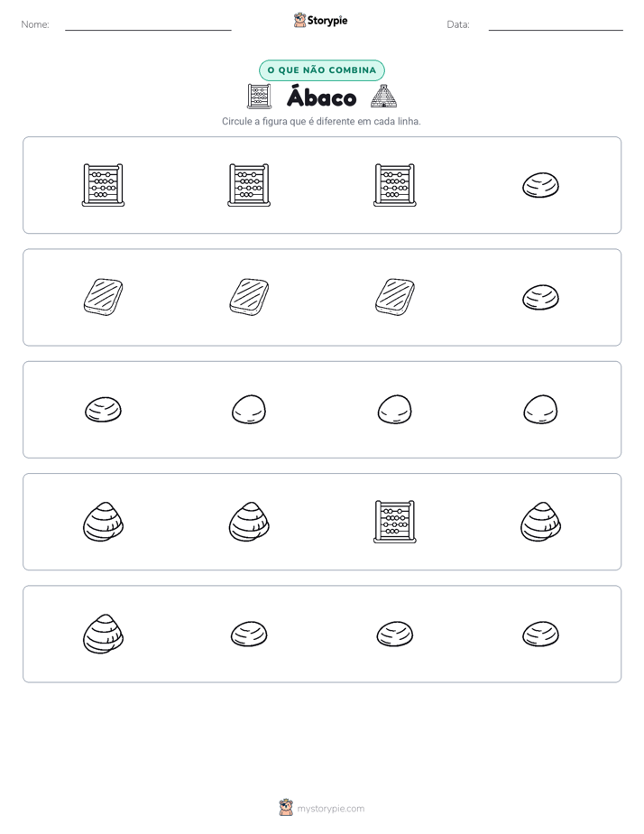This screenshot has width=644, height=834.
Task: Click the middle abacus in row one
Action: click(249, 185)
